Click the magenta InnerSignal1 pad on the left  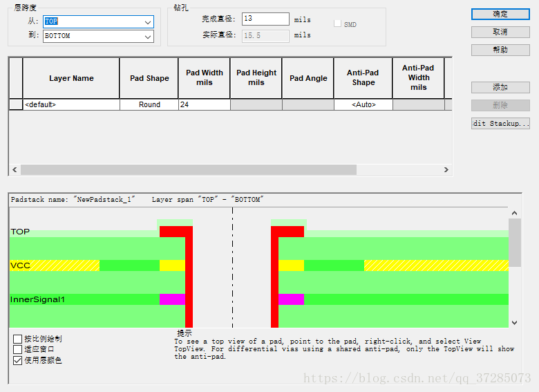(x=172, y=299)
